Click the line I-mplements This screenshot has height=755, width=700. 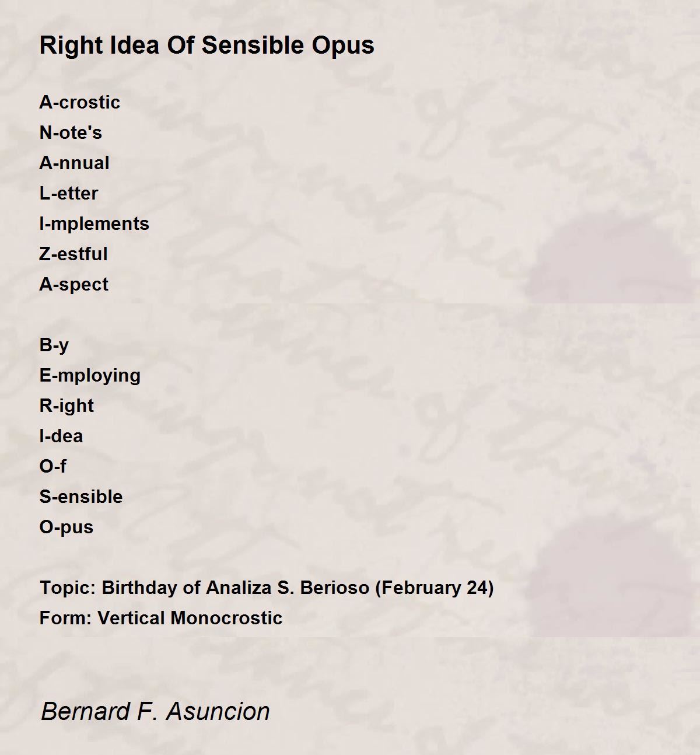[94, 223]
